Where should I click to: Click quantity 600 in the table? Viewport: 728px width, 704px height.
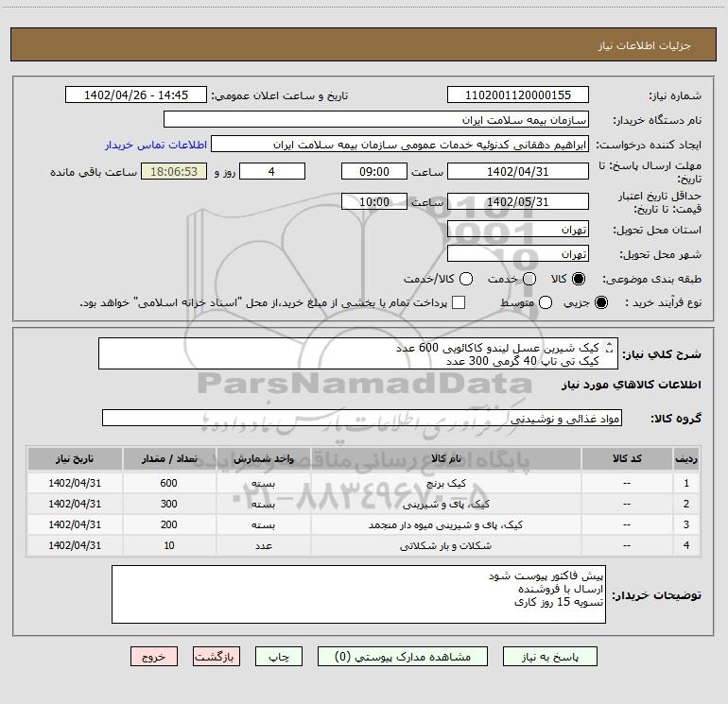coord(169,483)
